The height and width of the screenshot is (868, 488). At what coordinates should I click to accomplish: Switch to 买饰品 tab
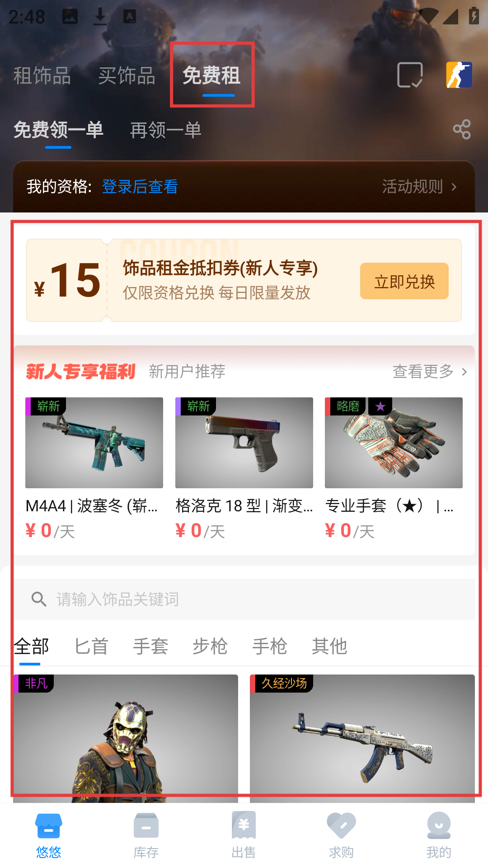(127, 75)
